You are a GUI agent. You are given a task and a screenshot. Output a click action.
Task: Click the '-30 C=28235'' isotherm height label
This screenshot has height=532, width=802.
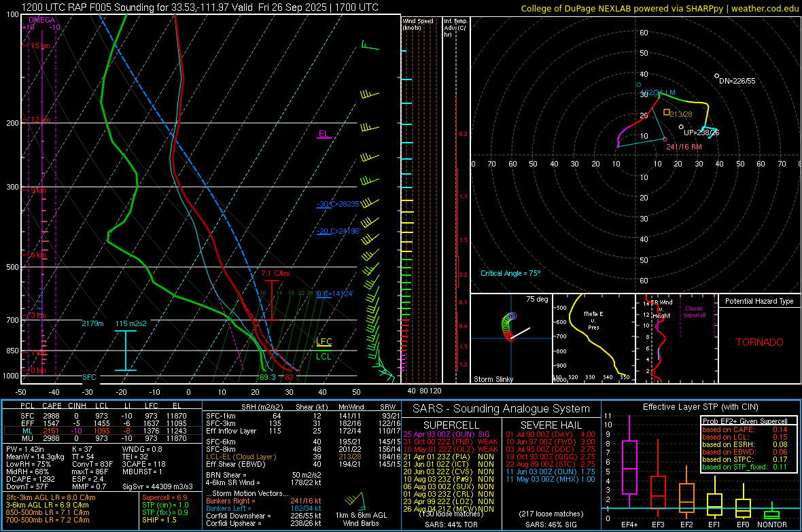[338, 204]
